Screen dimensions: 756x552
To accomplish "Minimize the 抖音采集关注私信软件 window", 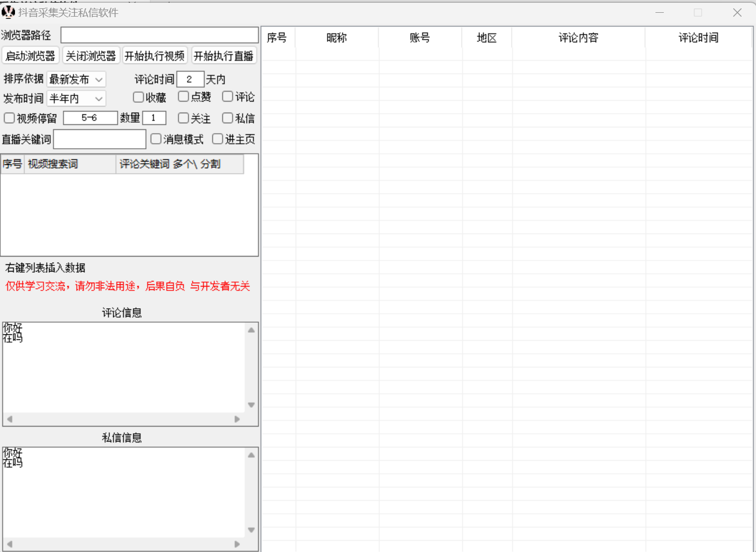I will 660,12.
